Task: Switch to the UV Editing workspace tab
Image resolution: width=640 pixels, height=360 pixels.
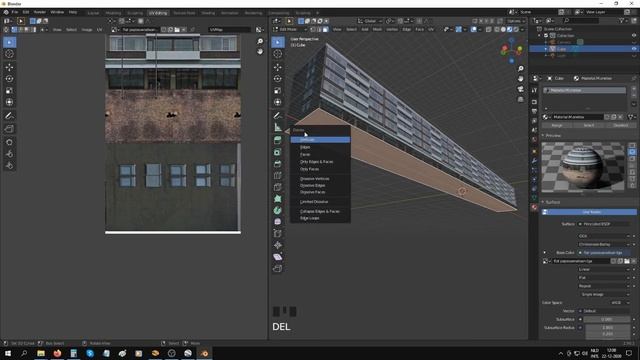Action: pyautogui.click(x=158, y=13)
